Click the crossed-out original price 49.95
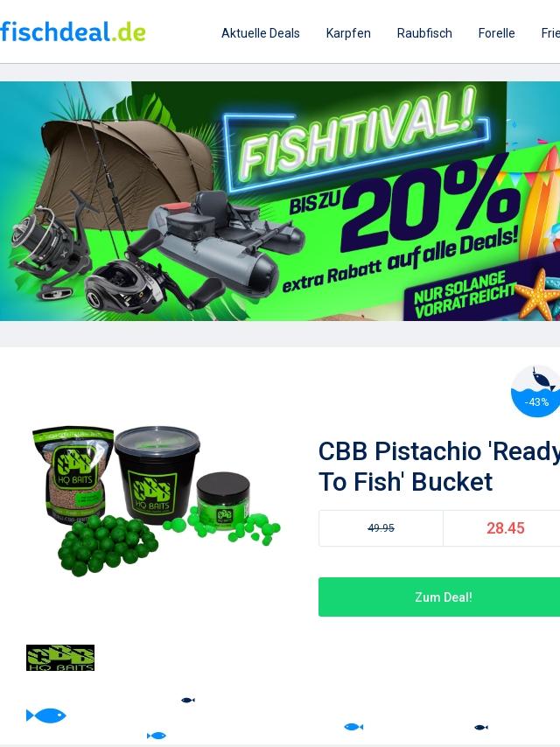The height and width of the screenshot is (747, 560). click(x=381, y=527)
